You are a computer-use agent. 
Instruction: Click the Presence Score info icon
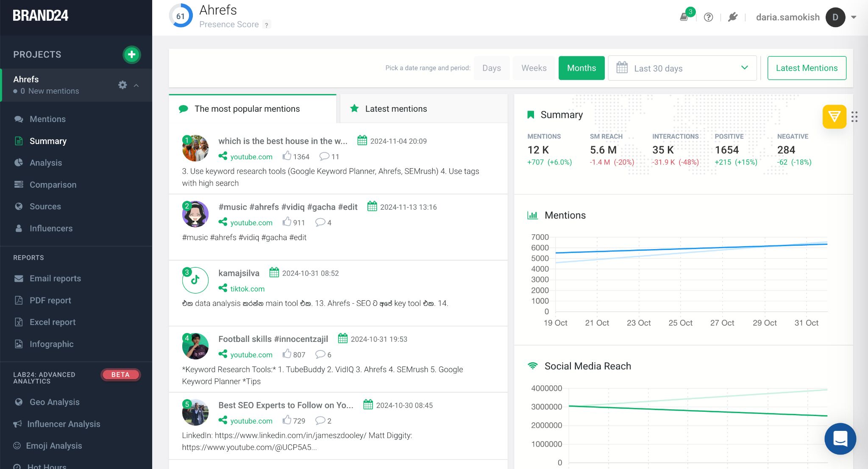[266, 25]
